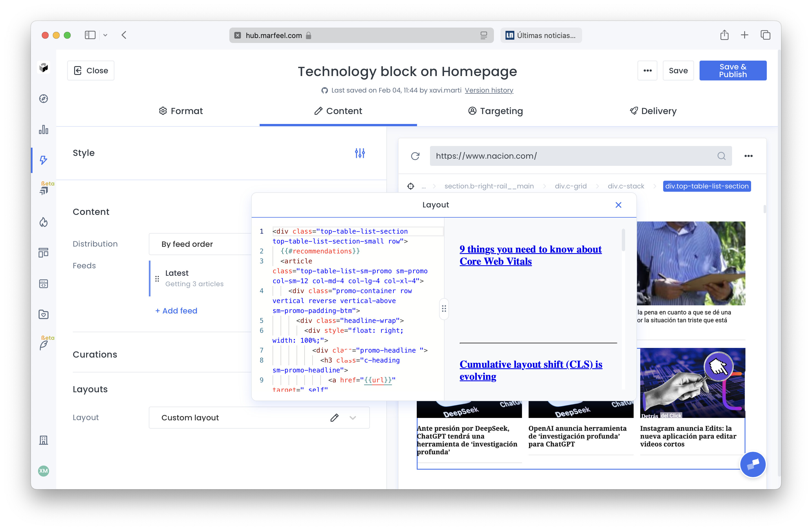Click the preview URL search icon
The height and width of the screenshot is (530, 812).
coord(721,156)
